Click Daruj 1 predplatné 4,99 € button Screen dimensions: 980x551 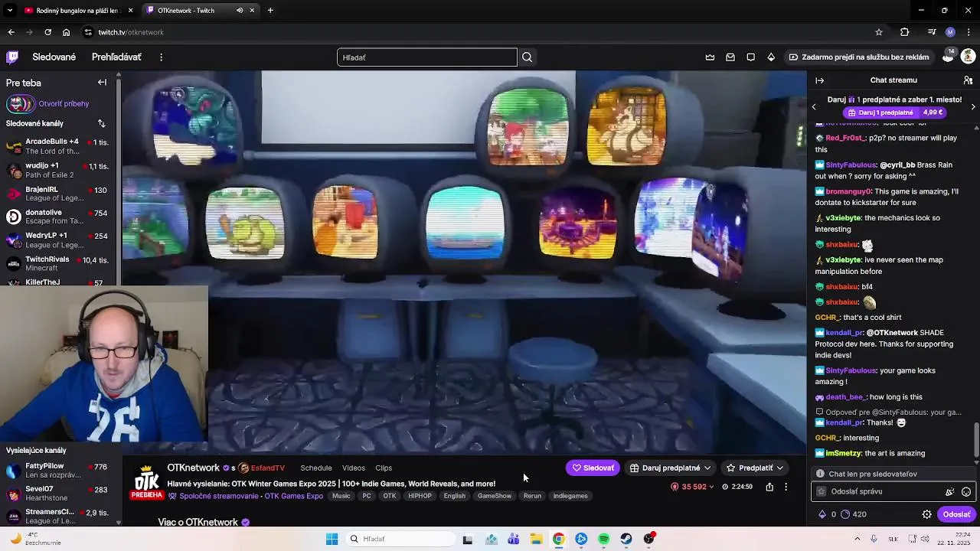893,112
